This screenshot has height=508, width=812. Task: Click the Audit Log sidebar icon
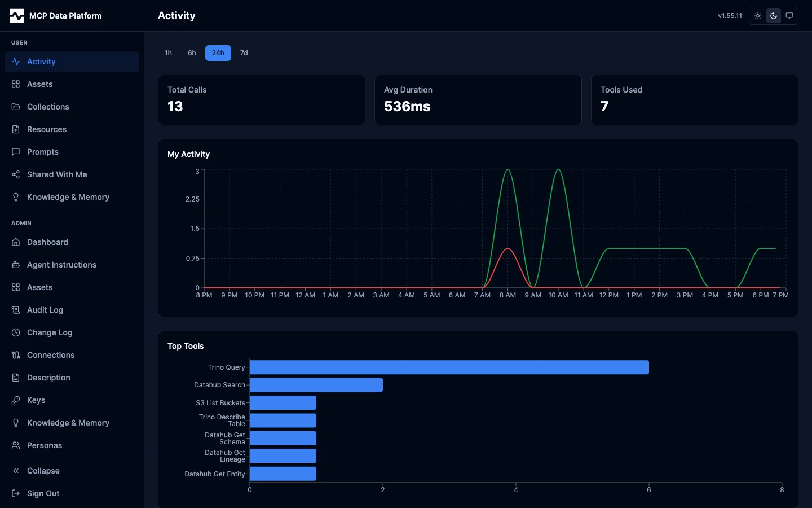[x=16, y=310]
